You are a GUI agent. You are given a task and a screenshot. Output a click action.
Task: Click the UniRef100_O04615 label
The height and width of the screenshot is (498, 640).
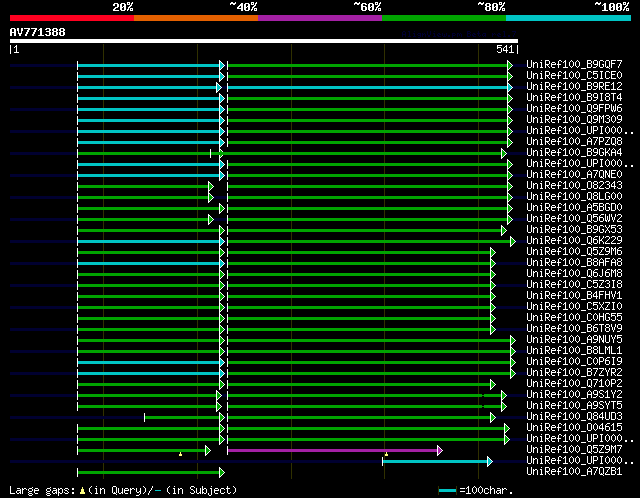(x=574, y=428)
